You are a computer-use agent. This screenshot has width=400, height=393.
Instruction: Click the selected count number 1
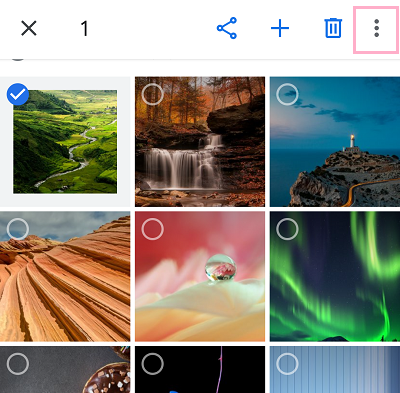point(85,28)
